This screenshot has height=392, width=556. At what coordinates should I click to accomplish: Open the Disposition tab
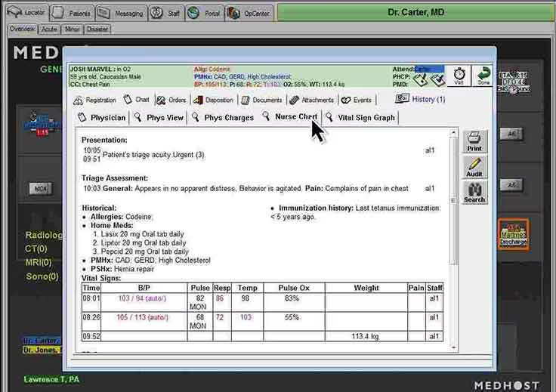pyautogui.click(x=214, y=100)
